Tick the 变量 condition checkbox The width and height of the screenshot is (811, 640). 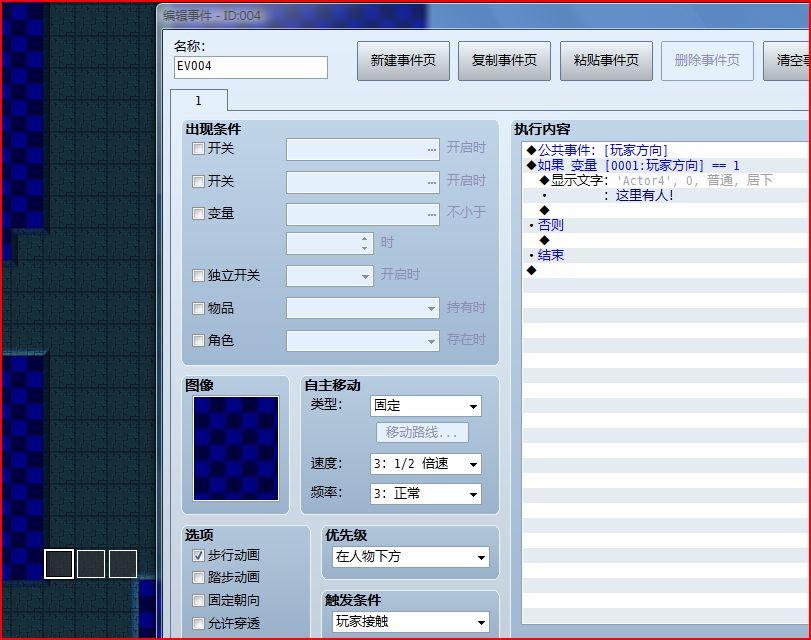point(198,214)
